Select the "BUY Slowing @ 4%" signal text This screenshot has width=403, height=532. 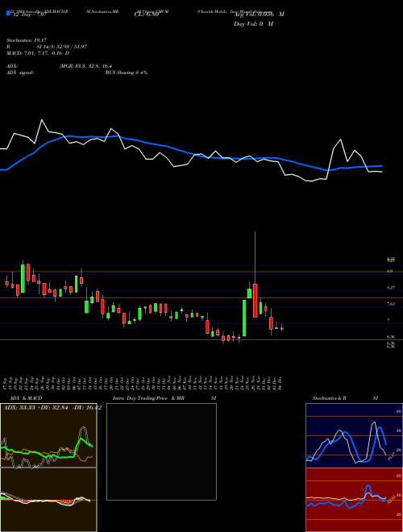(127, 73)
